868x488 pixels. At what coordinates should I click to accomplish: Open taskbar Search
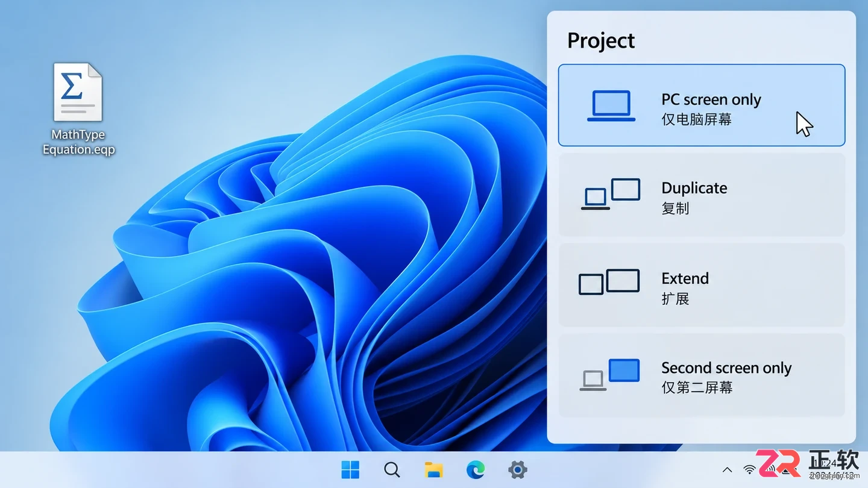point(392,470)
